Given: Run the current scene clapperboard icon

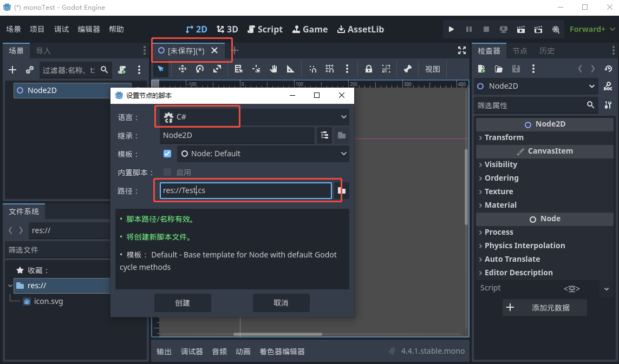Looking at the screenshot, I should [521, 29].
